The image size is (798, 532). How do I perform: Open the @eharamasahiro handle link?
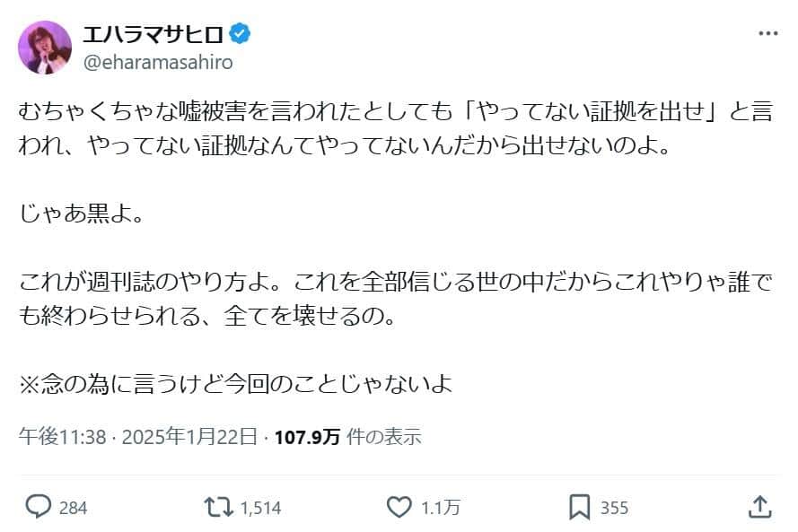click(x=157, y=61)
